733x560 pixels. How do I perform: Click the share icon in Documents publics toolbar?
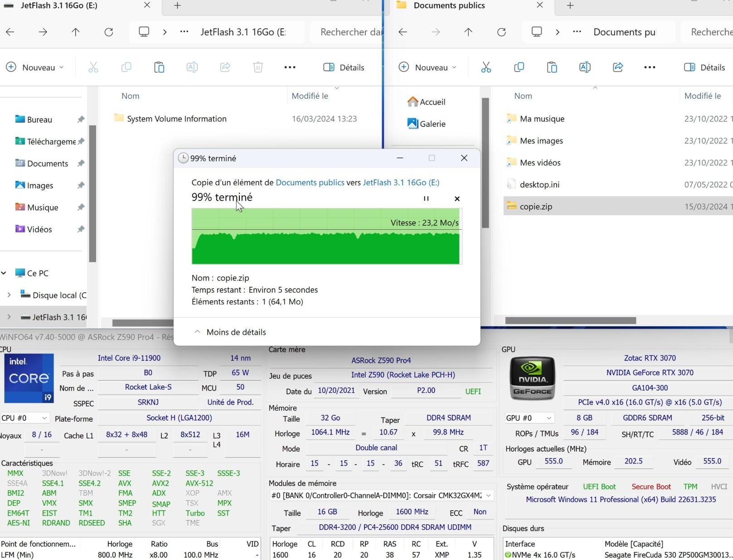click(617, 68)
